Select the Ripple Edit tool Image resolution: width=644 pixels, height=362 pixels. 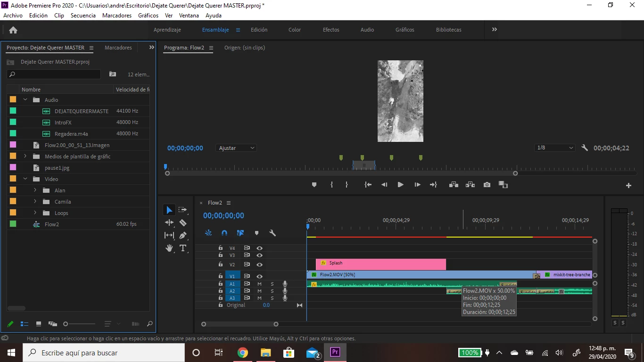click(169, 222)
